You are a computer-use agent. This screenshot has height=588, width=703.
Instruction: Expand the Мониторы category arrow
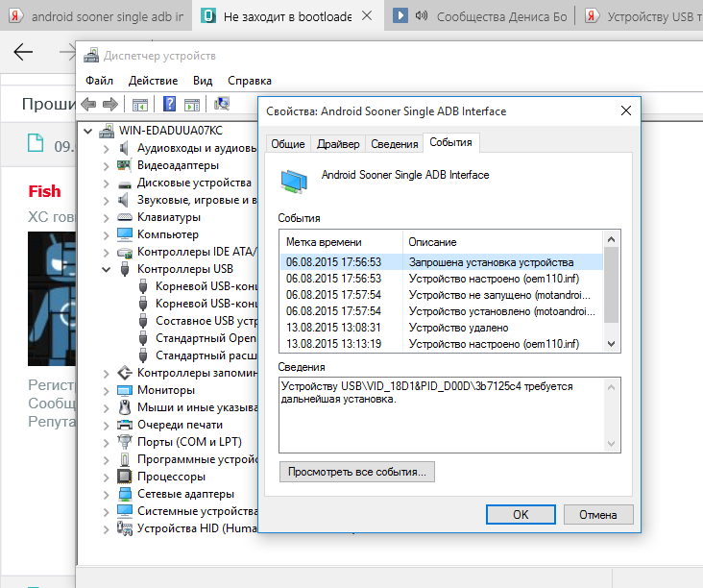(x=107, y=390)
